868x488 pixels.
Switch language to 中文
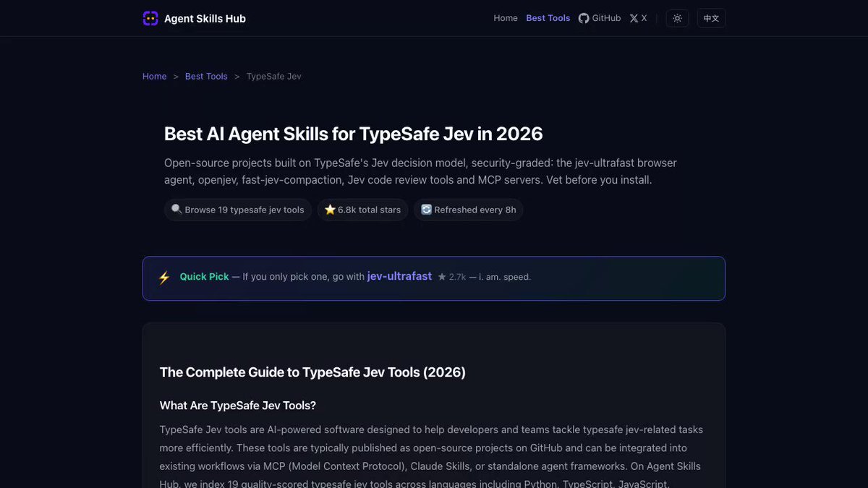(711, 18)
